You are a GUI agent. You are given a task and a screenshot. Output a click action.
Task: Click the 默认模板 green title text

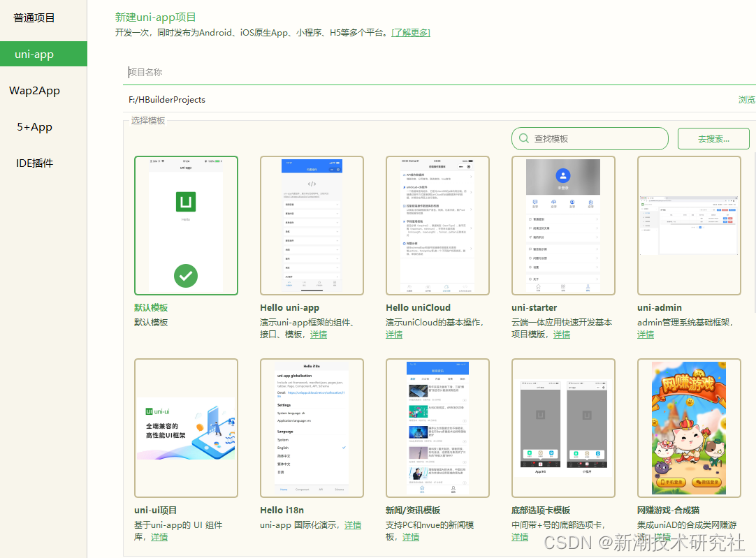tap(151, 307)
